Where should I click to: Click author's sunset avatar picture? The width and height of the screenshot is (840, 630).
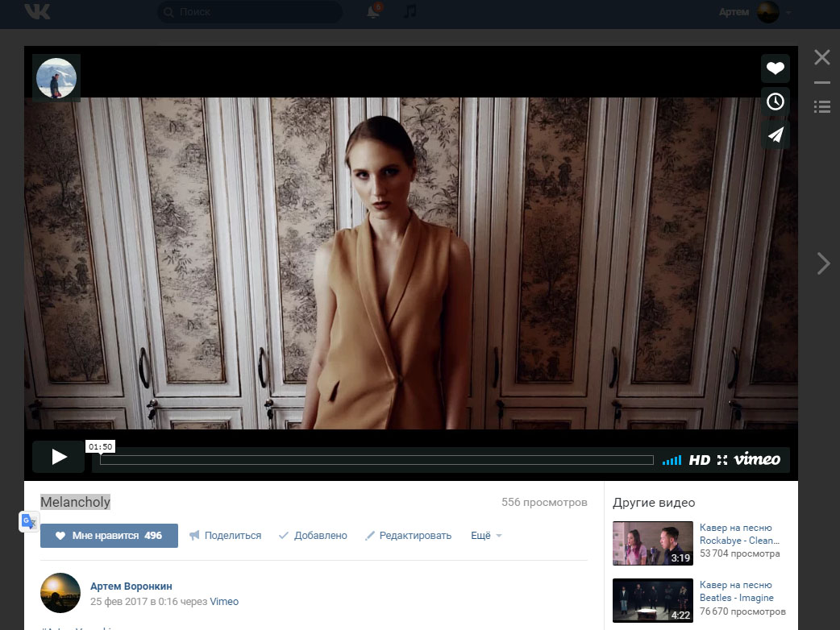pyautogui.click(x=60, y=593)
